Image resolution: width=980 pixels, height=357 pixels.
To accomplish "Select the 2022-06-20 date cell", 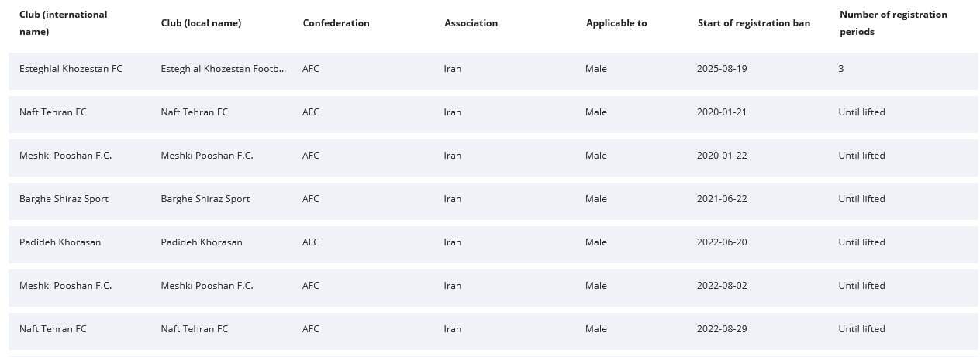I will (x=722, y=242).
